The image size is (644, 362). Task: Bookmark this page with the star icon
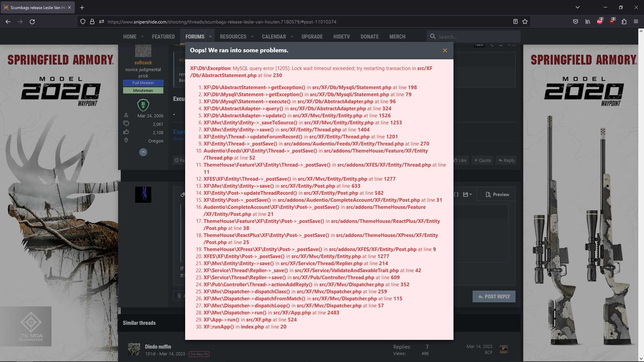tap(525, 22)
